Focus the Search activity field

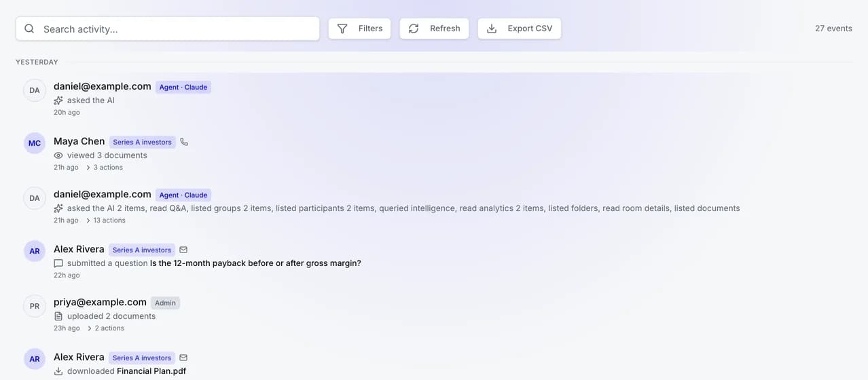pyautogui.click(x=168, y=28)
